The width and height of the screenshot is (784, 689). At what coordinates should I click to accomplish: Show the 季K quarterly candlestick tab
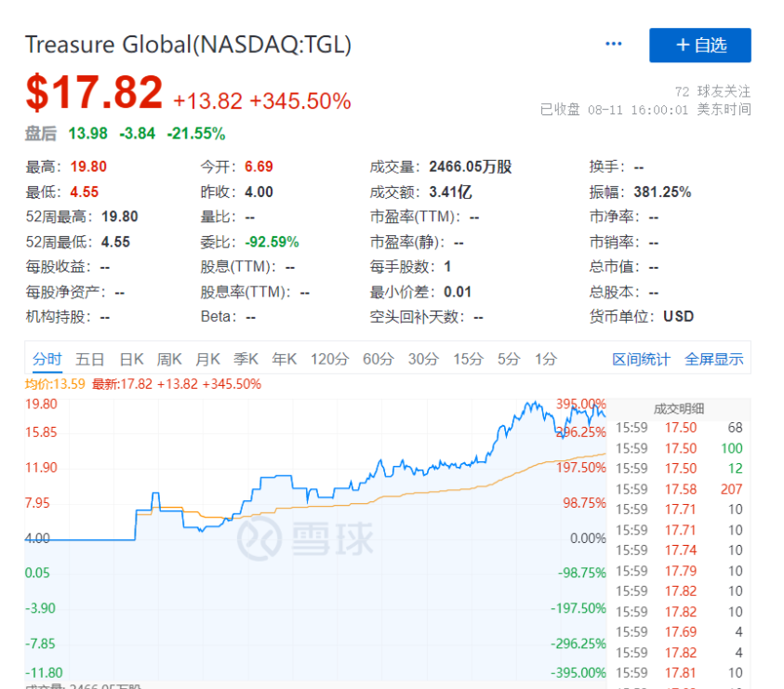246,359
